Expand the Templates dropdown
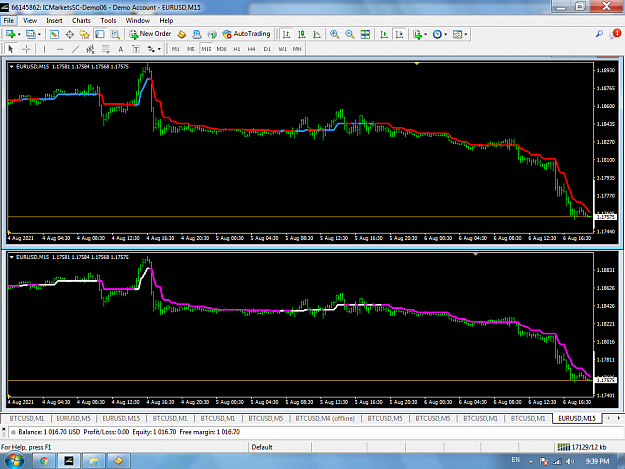The width and height of the screenshot is (625, 469). (466, 35)
